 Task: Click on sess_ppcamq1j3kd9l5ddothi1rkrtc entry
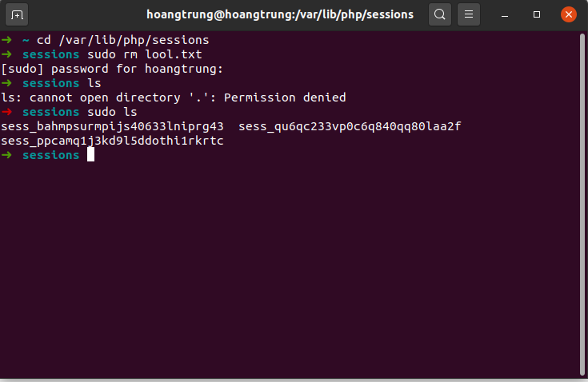tap(113, 141)
